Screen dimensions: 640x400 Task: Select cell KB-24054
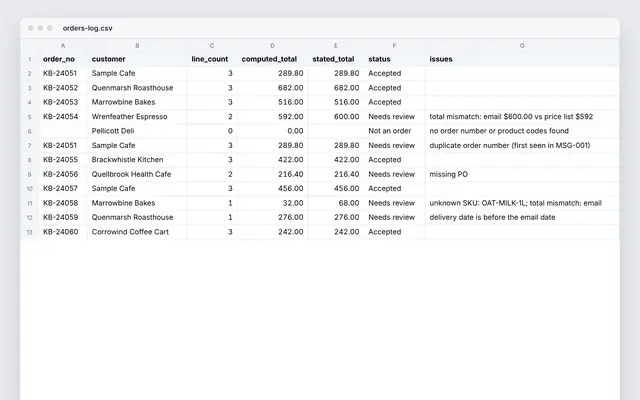pos(63,117)
